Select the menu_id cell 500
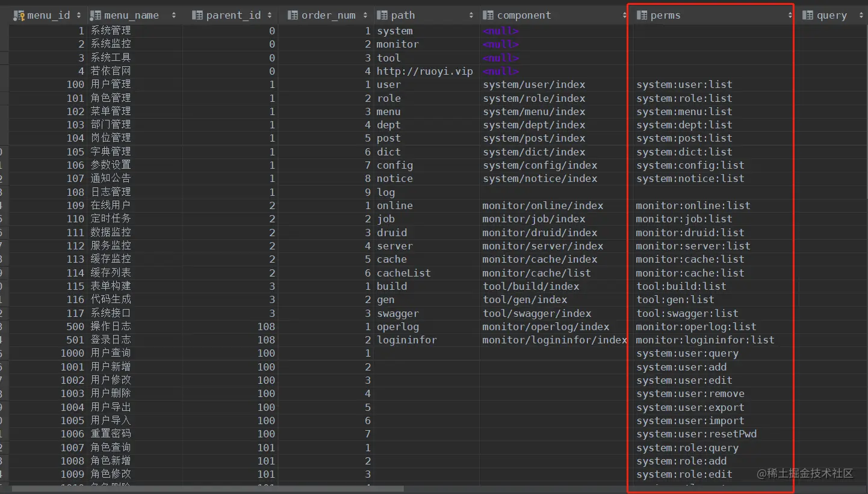This screenshot has height=494, width=868. [76, 327]
